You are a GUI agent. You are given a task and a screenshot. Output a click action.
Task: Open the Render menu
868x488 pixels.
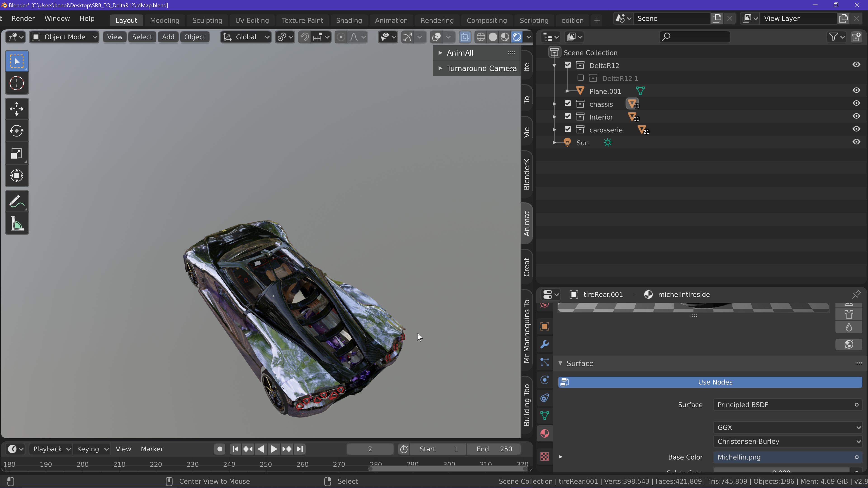(23, 19)
